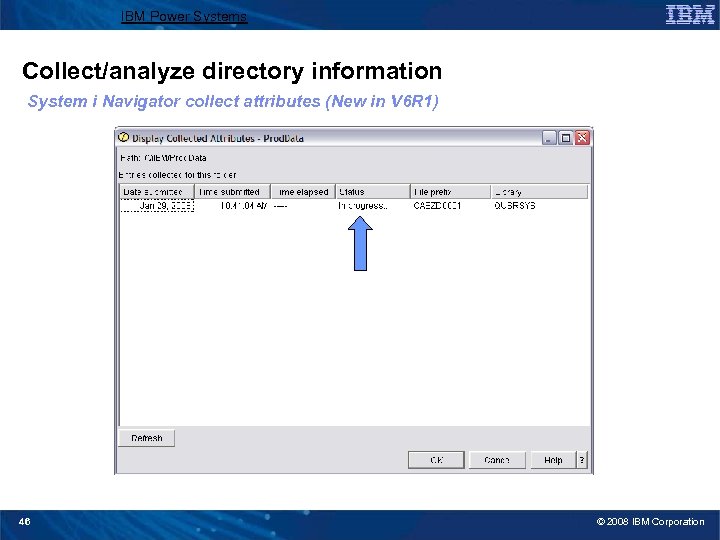Open Help for this dialog

[553, 460]
